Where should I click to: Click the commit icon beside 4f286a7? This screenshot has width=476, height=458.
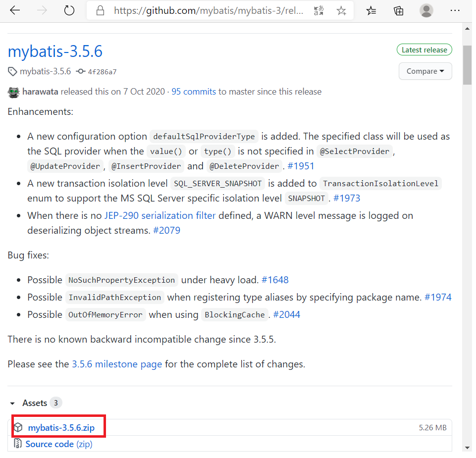pos(80,72)
